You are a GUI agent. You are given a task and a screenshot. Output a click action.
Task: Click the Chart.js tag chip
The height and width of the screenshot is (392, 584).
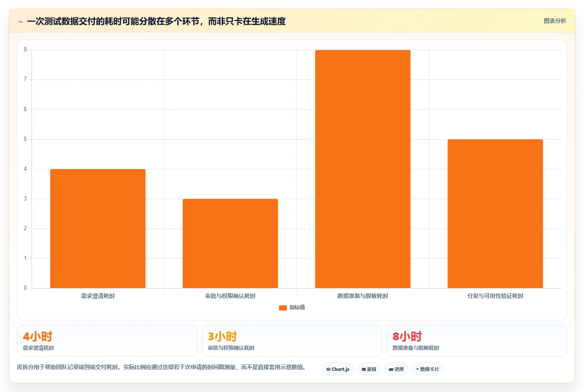[338, 369]
